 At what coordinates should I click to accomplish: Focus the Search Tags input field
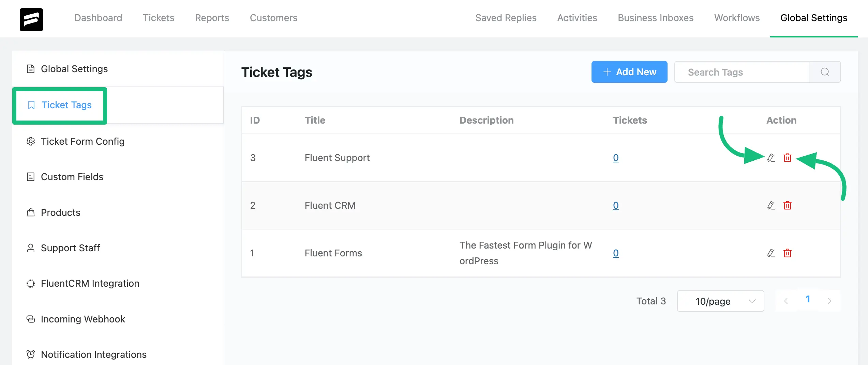tap(742, 72)
